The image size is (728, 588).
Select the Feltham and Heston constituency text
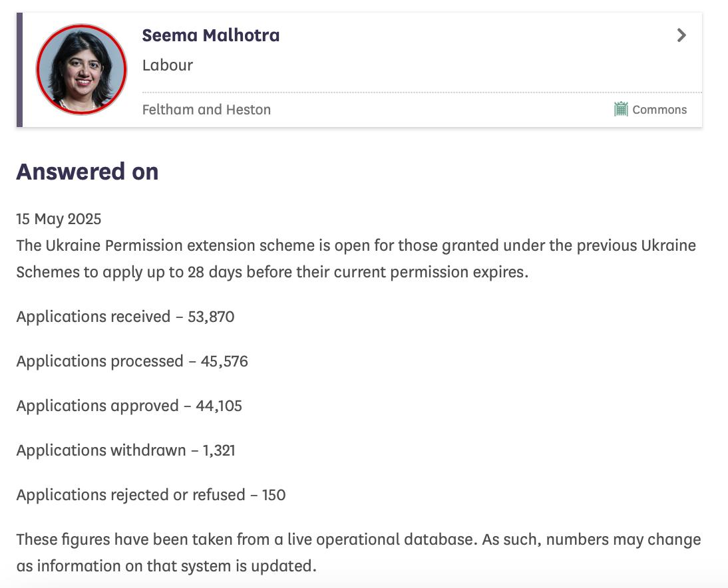(x=206, y=110)
